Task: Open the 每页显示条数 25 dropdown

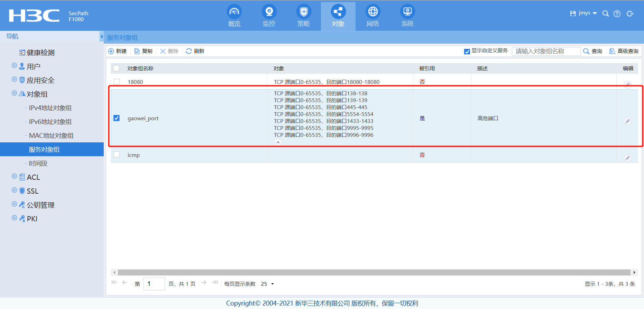Action: coord(268,284)
